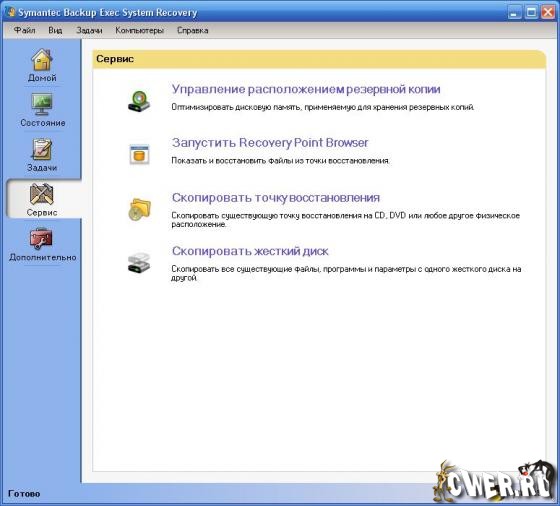
Task: Open the Вид menu
Action: [55, 30]
